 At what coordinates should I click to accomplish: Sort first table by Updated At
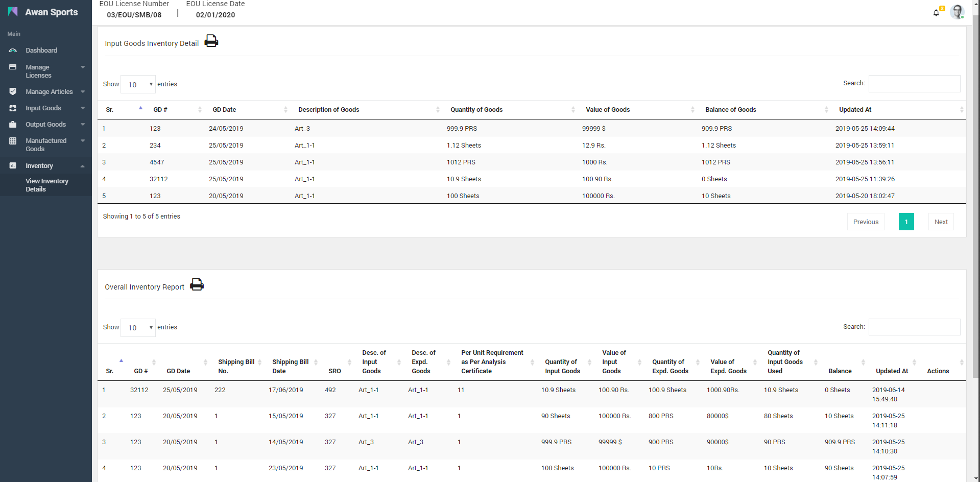[x=899, y=110]
